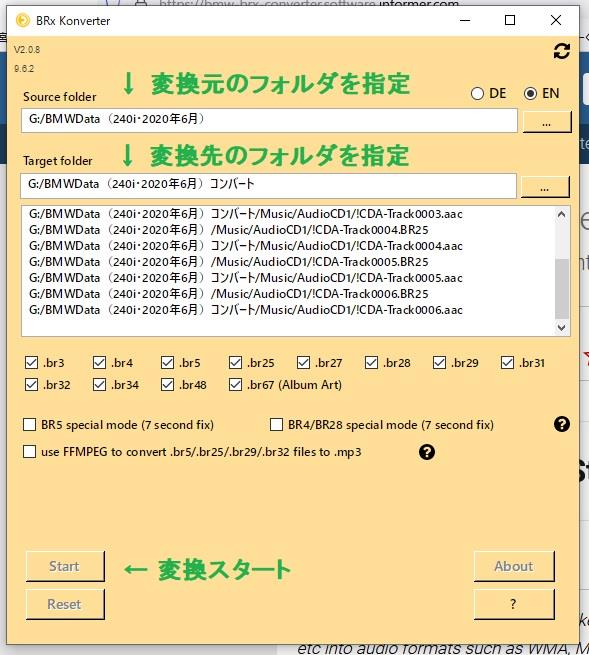Screen dimensions: 589x655
Task: Click log list scroll down arrow
Action: click(x=562, y=328)
